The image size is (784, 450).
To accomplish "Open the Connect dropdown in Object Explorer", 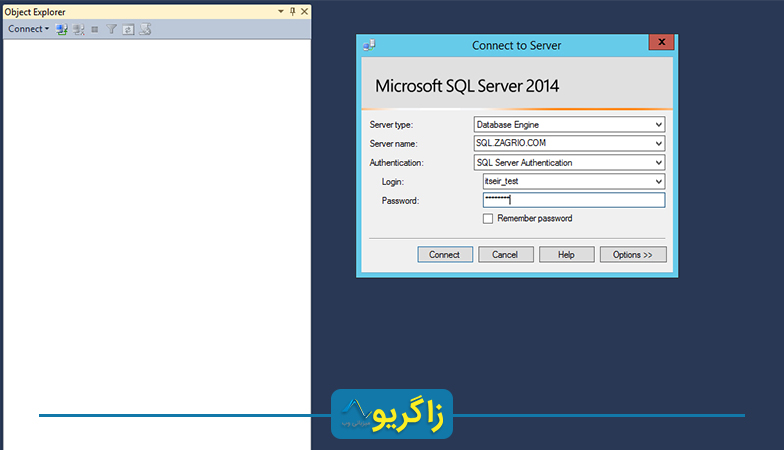I will (28, 29).
